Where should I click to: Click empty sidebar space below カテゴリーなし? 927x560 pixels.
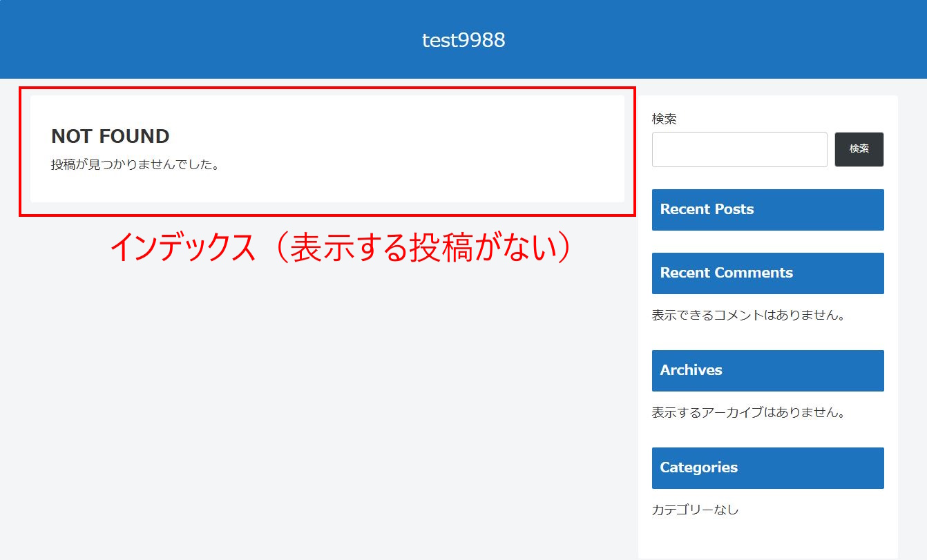point(767,540)
